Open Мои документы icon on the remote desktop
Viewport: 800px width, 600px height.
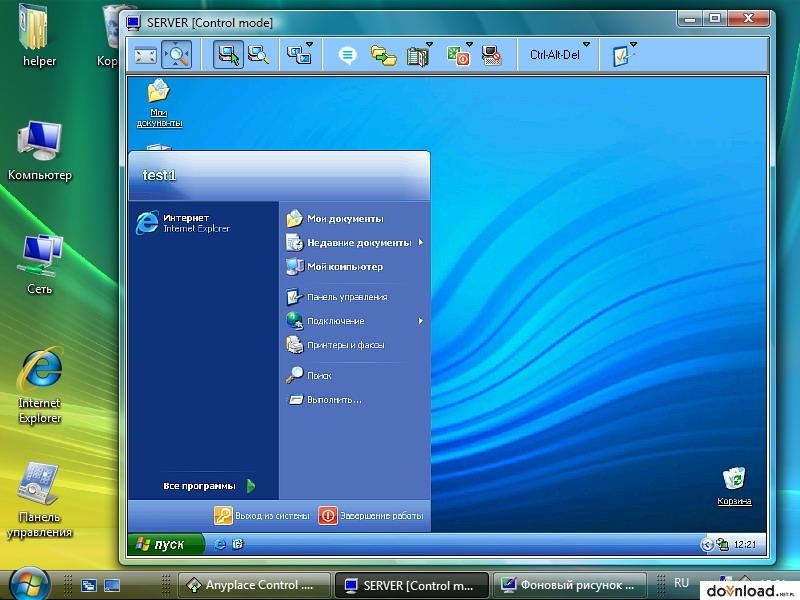pyautogui.click(x=159, y=103)
